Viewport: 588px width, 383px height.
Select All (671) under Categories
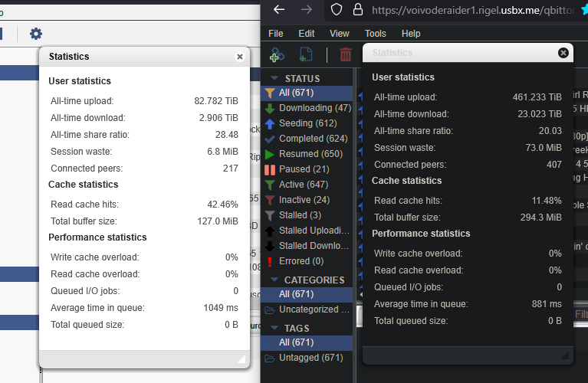point(307,295)
